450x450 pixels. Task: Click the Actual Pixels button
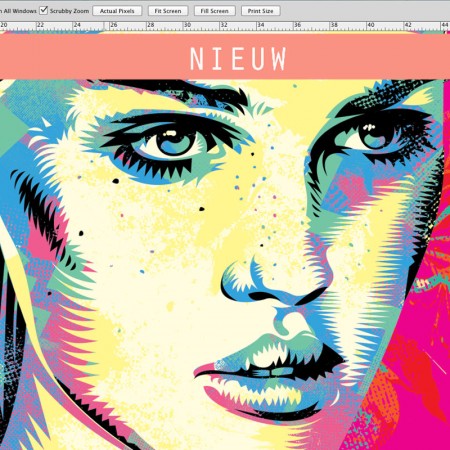(117, 11)
